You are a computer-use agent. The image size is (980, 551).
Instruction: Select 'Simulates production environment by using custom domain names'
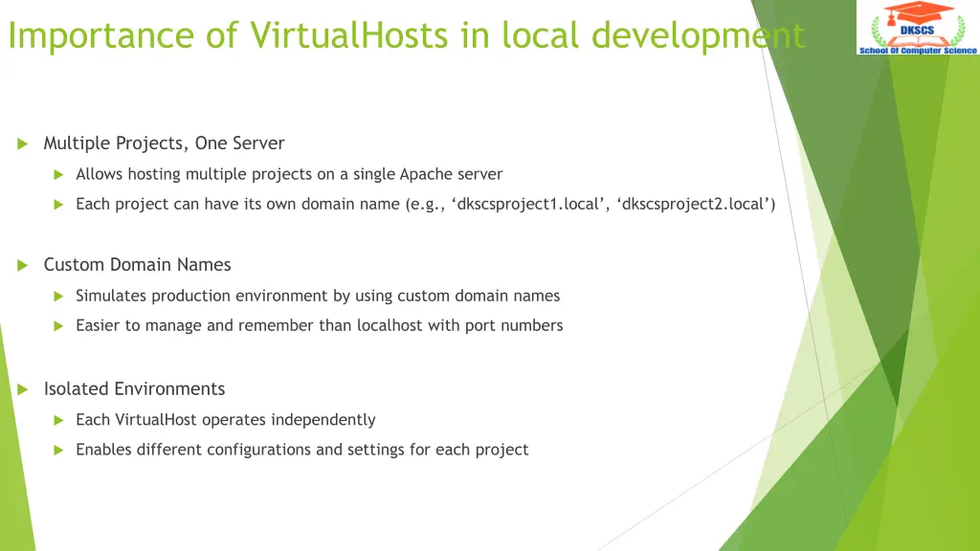coord(318,296)
